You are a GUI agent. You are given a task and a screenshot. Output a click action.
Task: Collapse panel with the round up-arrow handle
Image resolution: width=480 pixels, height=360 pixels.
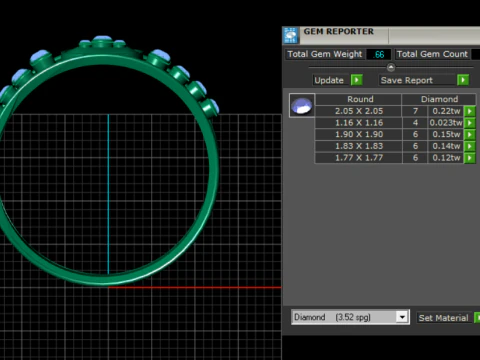(391, 68)
